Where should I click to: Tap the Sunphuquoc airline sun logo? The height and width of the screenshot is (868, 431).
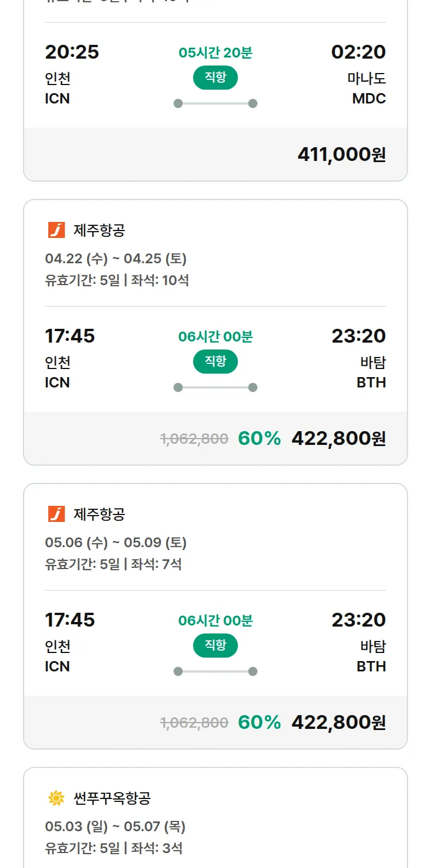point(56,798)
